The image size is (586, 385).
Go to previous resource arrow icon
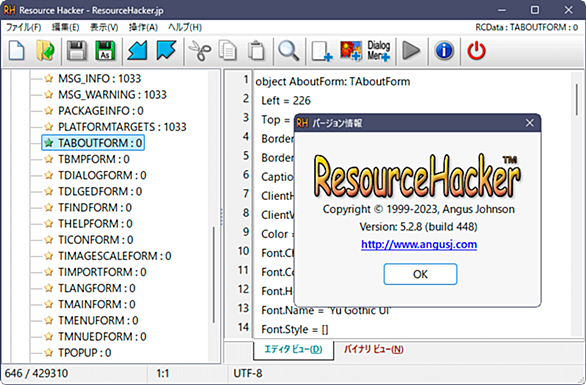[137, 50]
